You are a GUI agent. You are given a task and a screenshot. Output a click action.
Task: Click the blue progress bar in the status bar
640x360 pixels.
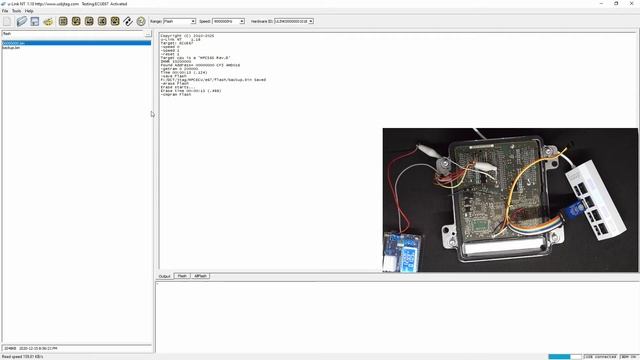click(x=565, y=357)
